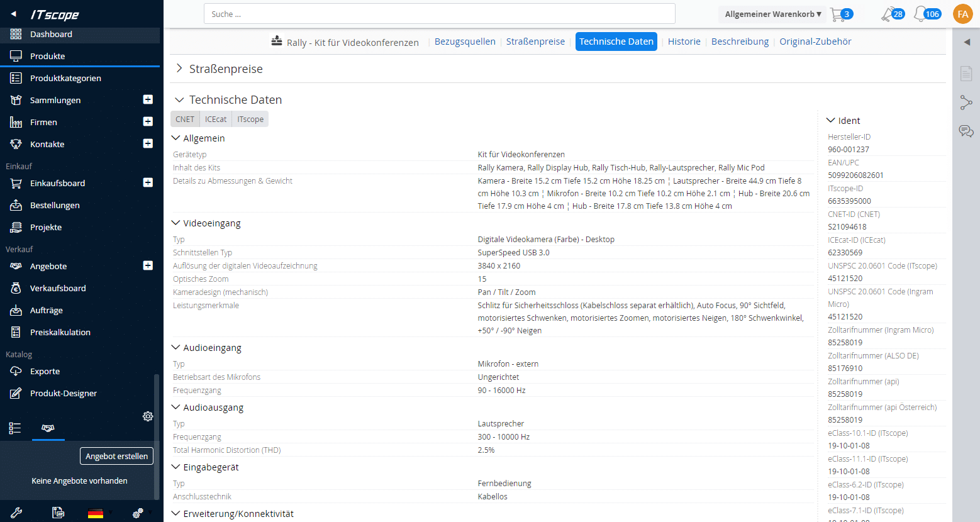Viewport: 980px width, 522px height.
Task: Click the Angebote handshake icon
Action: (x=16, y=266)
